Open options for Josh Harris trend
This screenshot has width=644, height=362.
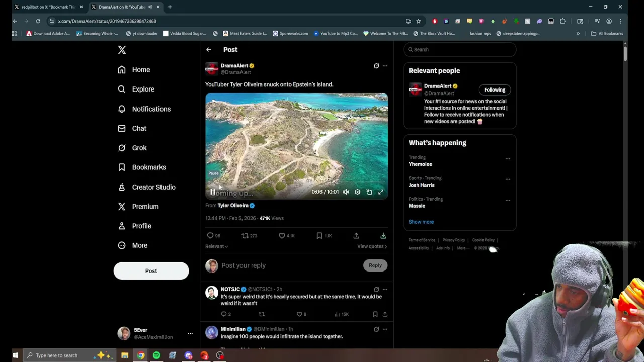(508, 179)
